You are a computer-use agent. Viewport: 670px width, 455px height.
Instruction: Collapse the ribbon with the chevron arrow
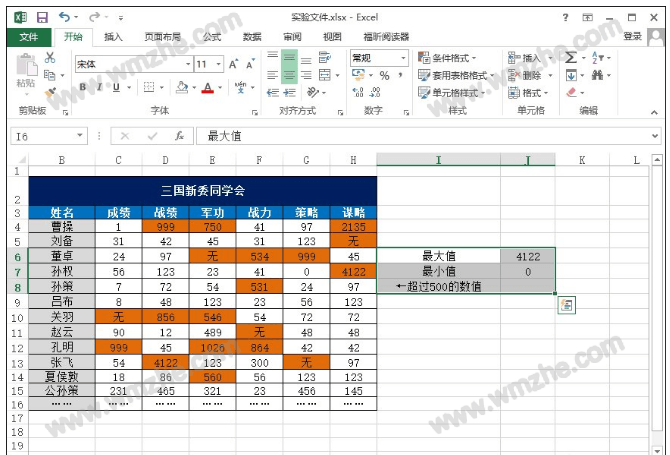click(654, 112)
